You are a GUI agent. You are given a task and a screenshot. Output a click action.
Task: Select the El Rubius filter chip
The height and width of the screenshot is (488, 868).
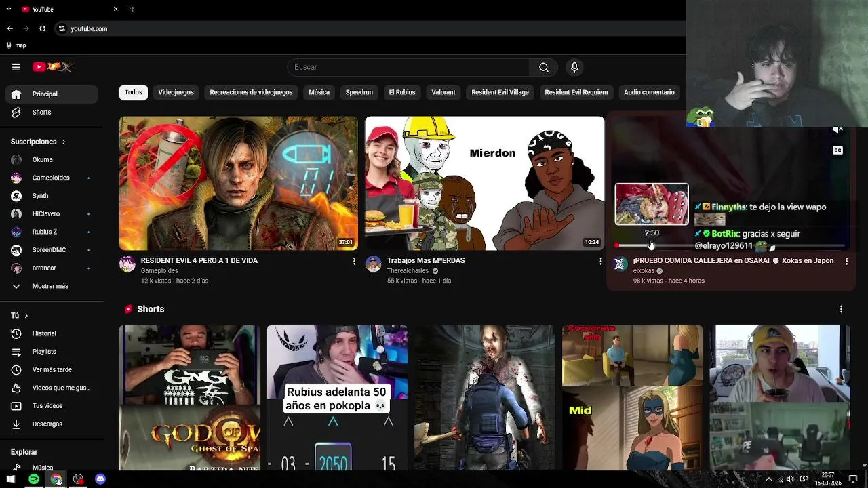402,92
